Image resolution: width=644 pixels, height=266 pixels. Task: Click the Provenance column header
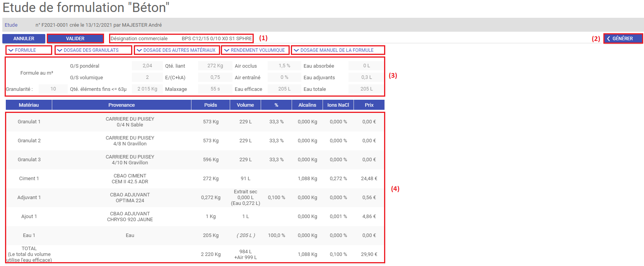[121, 105]
